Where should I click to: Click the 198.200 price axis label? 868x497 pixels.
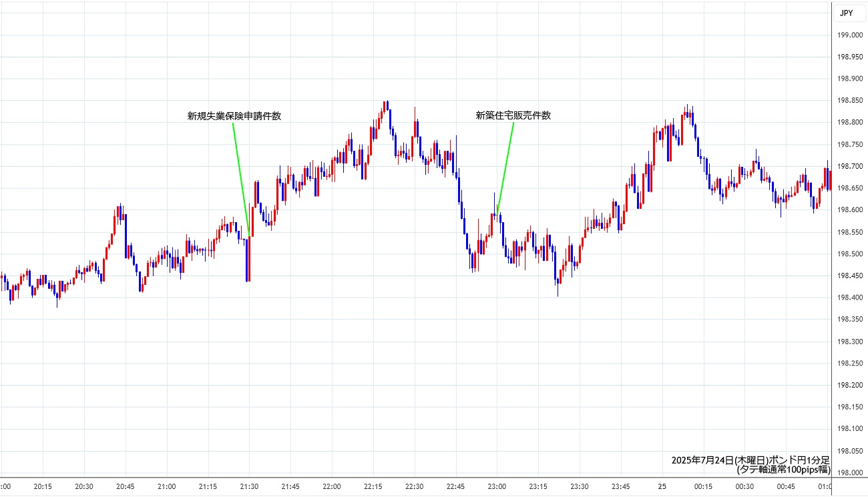tap(851, 385)
